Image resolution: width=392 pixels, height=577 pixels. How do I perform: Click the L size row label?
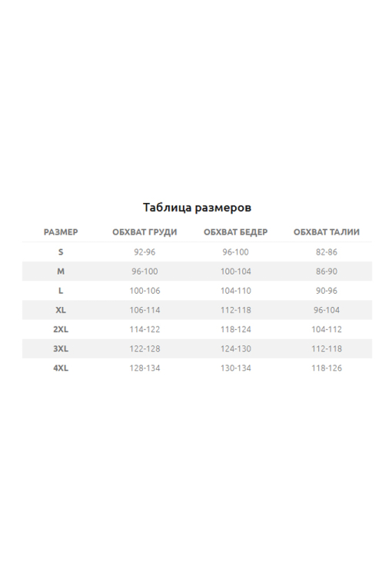pyautogui.click(x=61, y=291)
